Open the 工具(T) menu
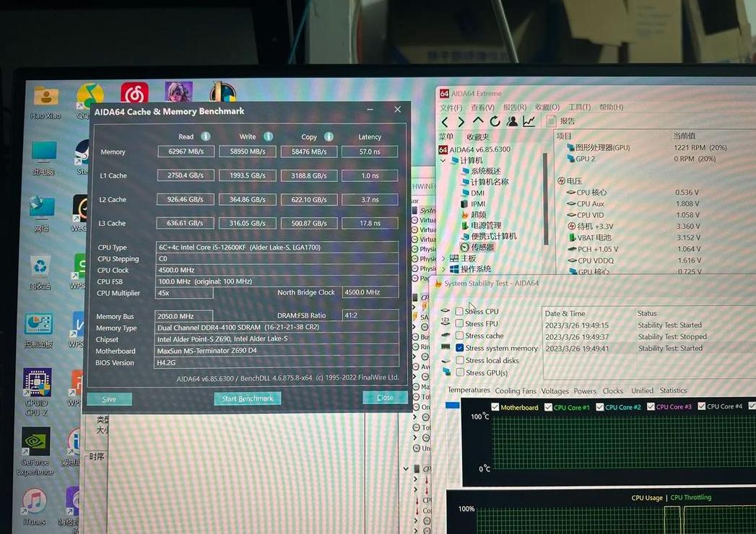This screenshot has width=756, height=534. tap(579, 107)
